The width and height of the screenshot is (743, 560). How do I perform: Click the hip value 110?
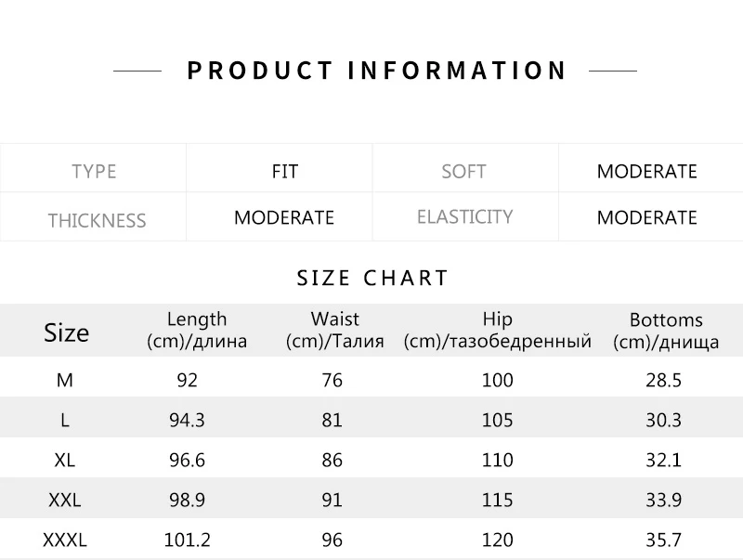pos(498,460)
